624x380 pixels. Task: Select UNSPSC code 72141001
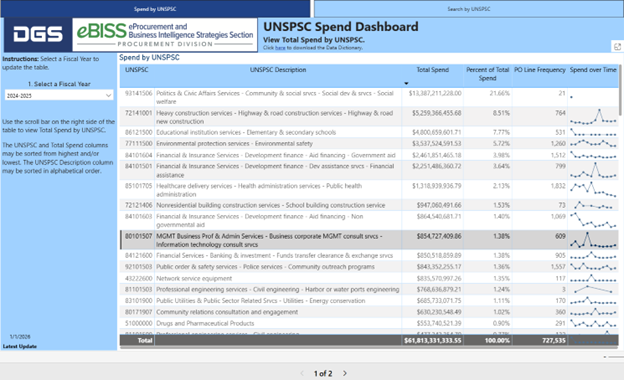(x=138, y=113)
